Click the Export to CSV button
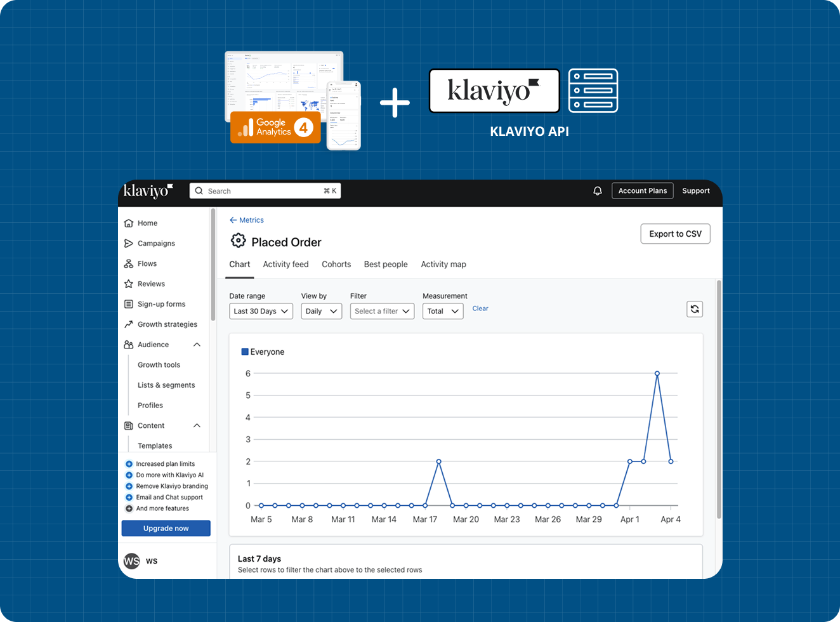 pos(675,234)
